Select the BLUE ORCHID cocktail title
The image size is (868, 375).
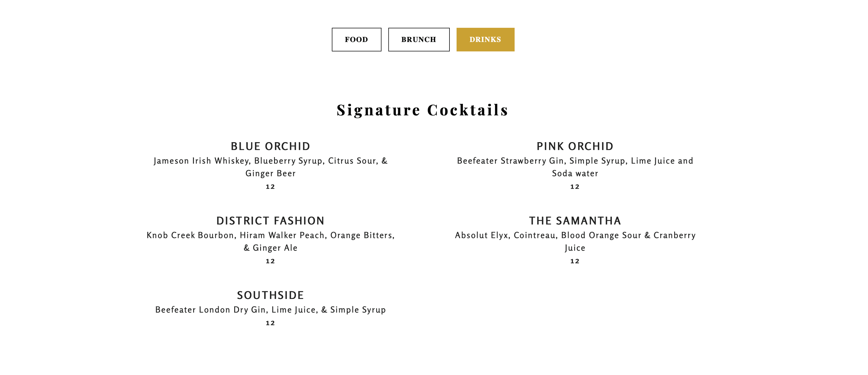(270, 147)
